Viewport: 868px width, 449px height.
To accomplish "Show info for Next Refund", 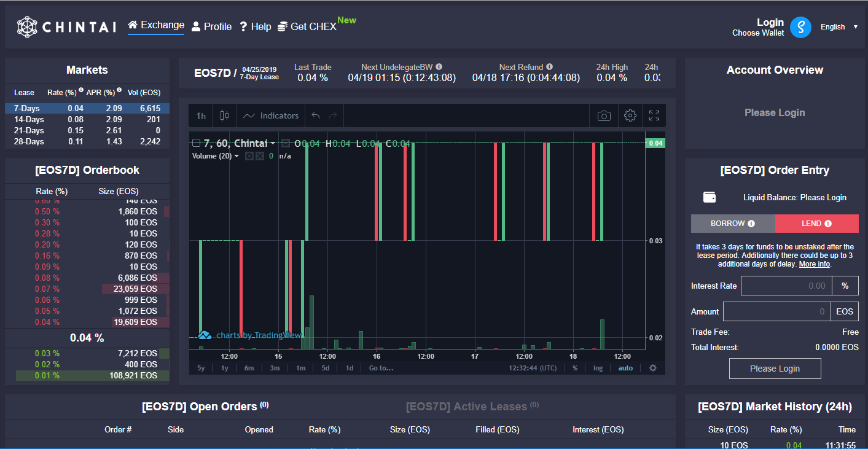I will pos(549,67).
